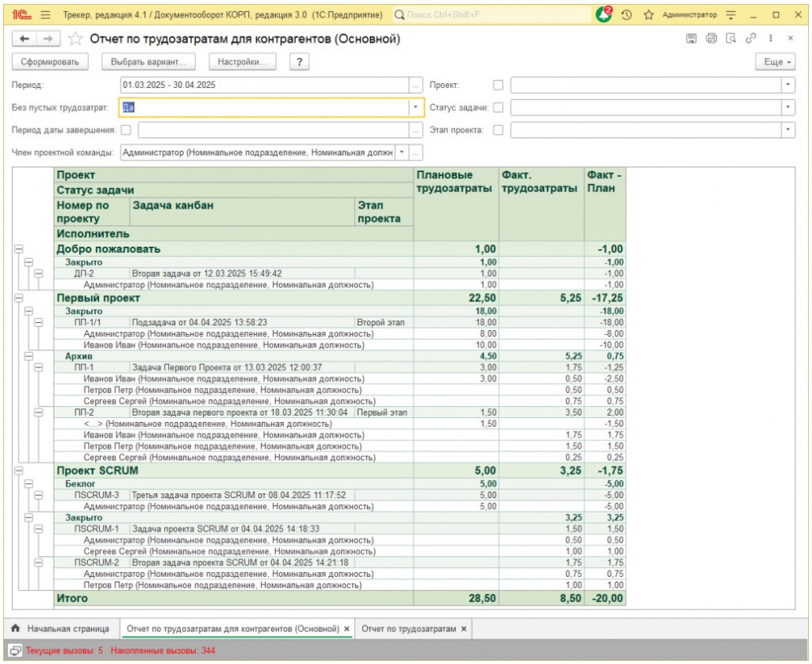Viewport: 812px width, 664px height.
Task: Collapse the Архив status group
Action: 29,356
